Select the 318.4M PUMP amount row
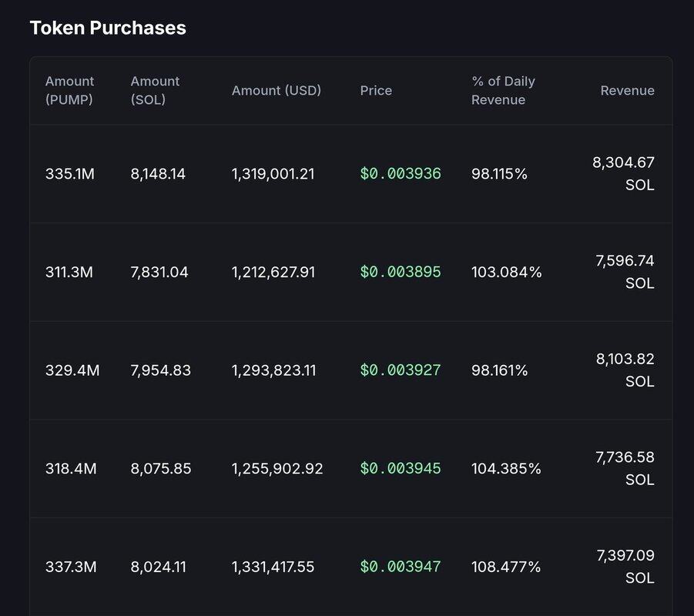Image resolution: width=694 pixels, height=616 pixels. pos(71,468)
